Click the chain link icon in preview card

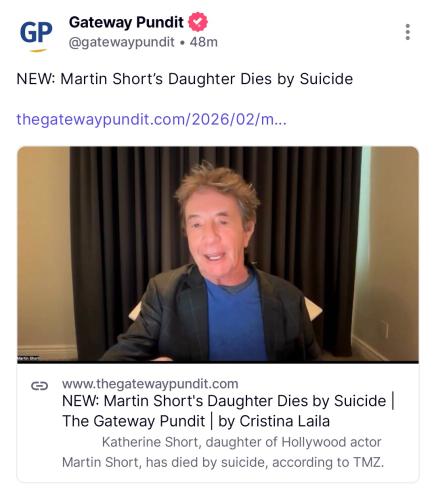tap(39, 386)
